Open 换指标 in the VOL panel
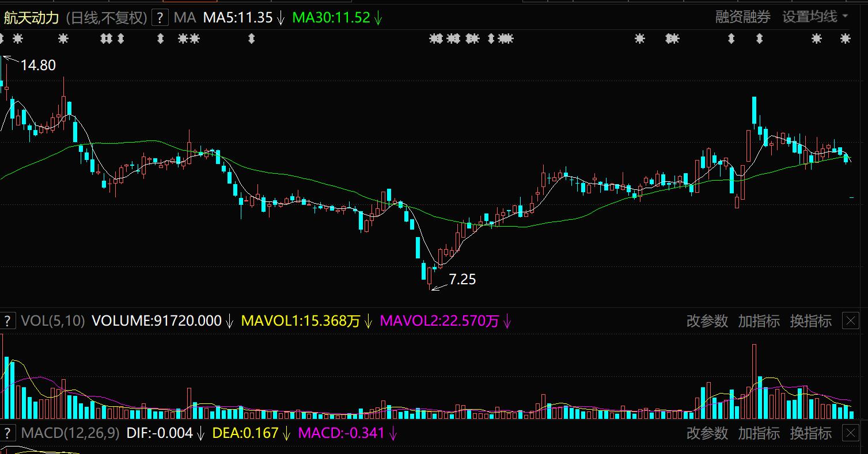The image size is (868, 454). [x=810, y=321]
